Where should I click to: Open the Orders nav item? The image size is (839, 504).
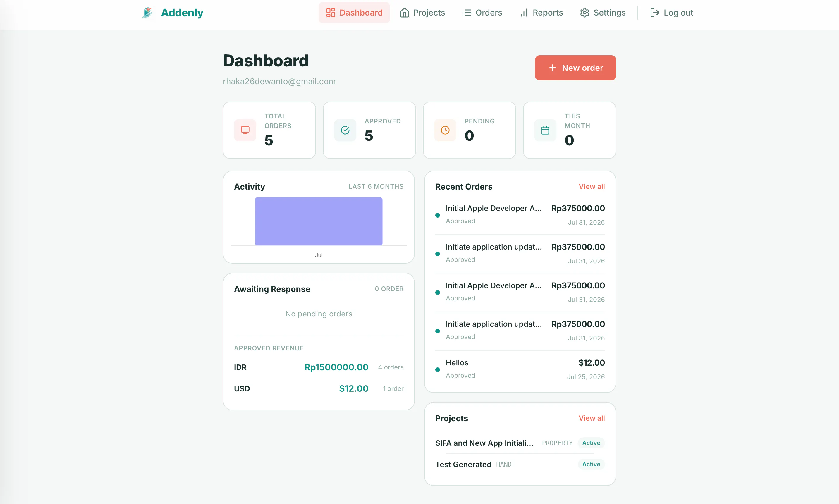pyautogui.click(x=482, y=13)
